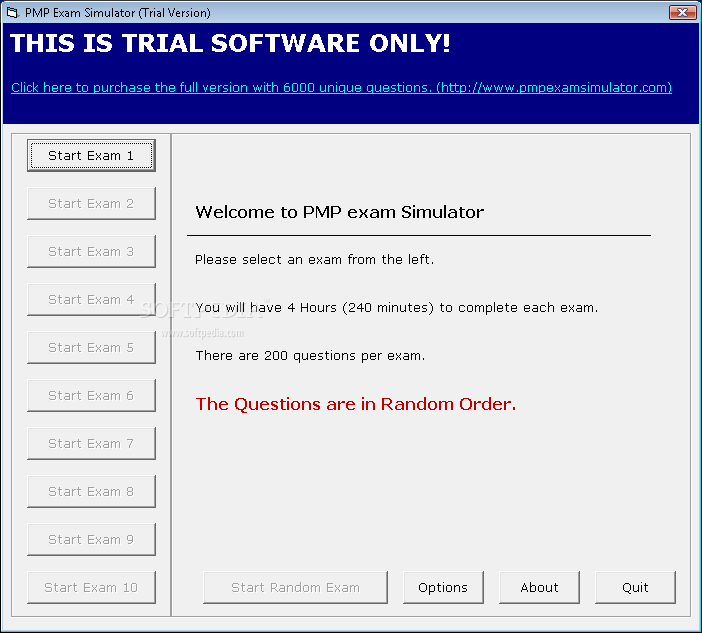Select the Start Exam 2 button
Screen dimensions: 702x633
click(x=91, y=203)
